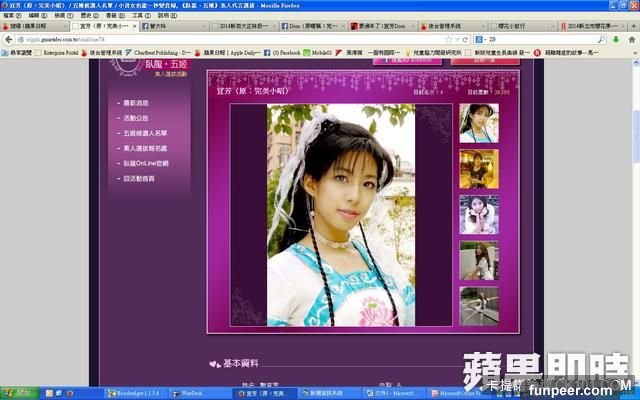This screenshot has width=640, height=400.
Task: Open WinDesk from the Windows taskbar
Action: [184, 394]
